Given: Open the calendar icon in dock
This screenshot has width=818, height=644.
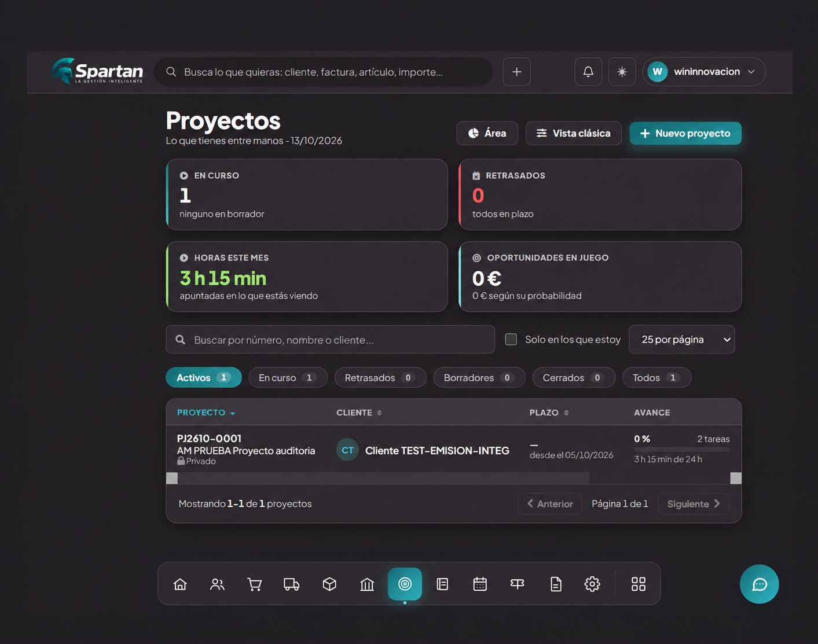Looking at the screenshot, I should coord(480,584).
